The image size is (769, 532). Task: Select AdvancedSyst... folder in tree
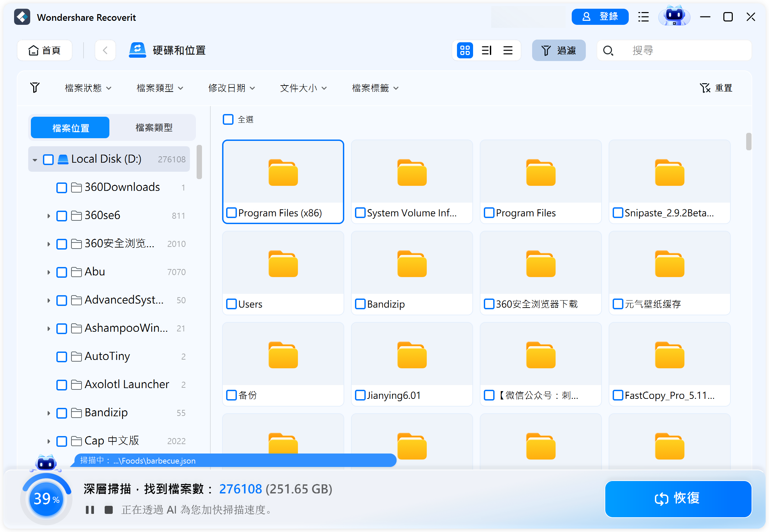(x=124, y=300)
